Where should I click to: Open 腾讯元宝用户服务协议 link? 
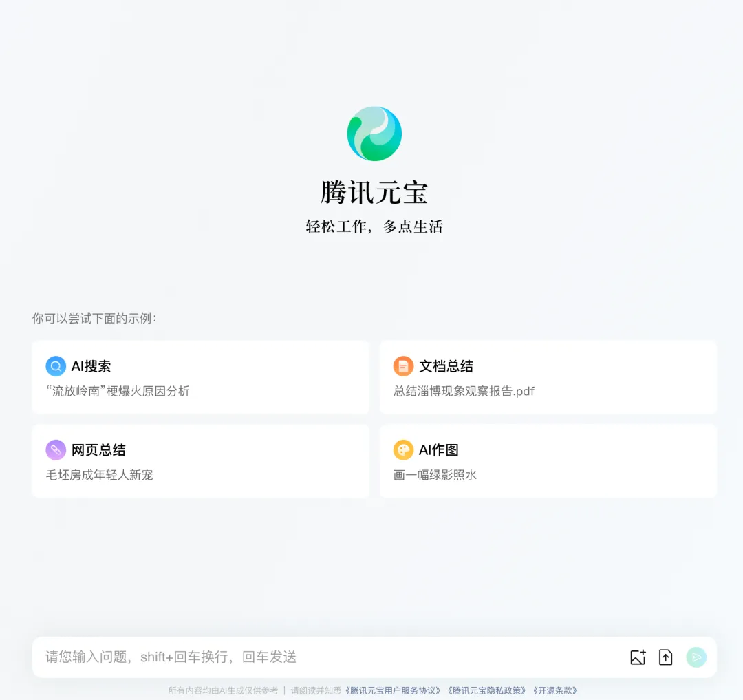[x=394, y=690]
